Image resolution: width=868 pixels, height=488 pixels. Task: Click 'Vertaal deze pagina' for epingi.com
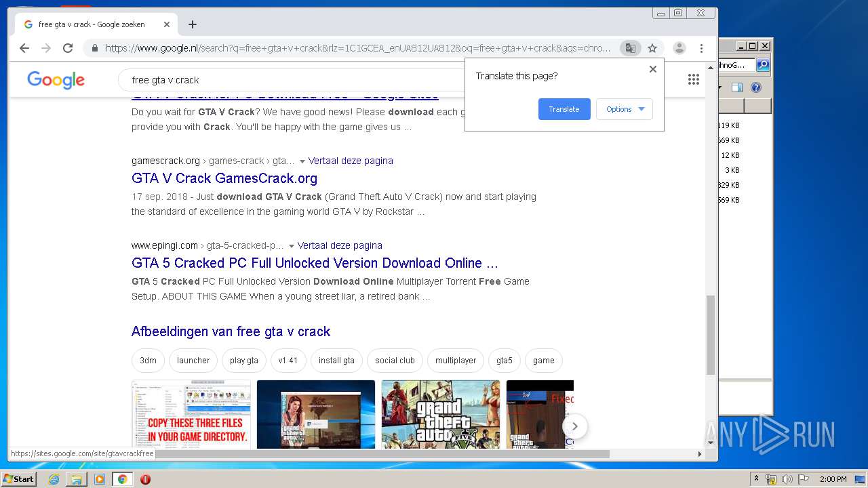[x=340, y=245]
